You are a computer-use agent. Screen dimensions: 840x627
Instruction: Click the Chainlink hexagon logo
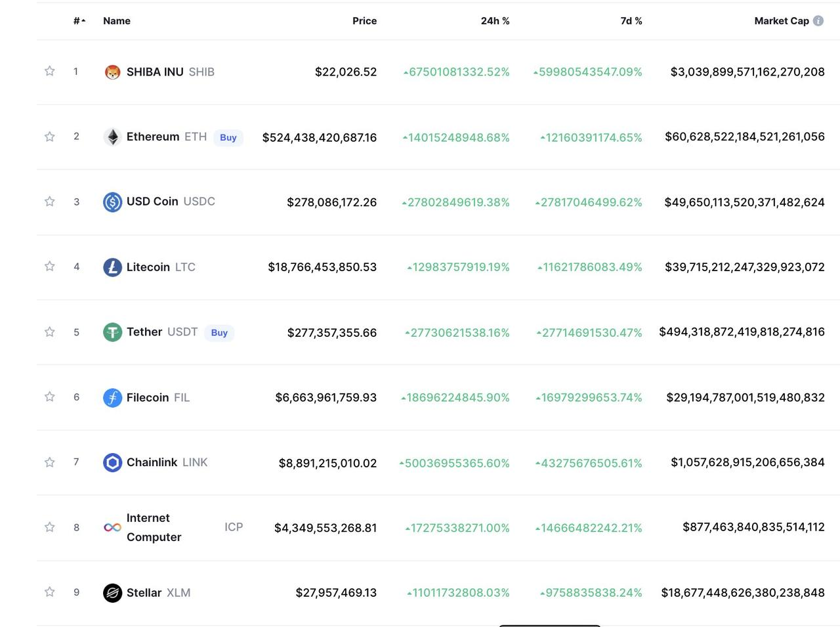point(112,462)
